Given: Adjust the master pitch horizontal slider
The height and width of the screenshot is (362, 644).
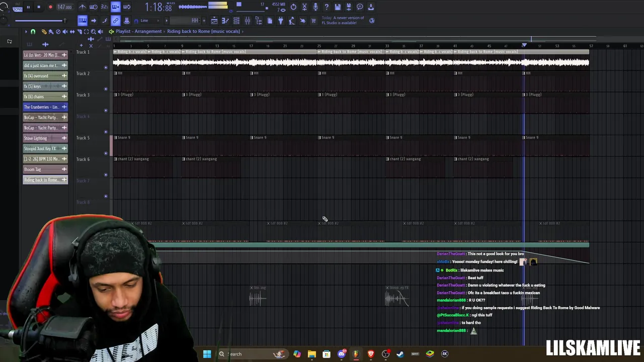Looking at the screenshot, I should click(x=40, y=21).
